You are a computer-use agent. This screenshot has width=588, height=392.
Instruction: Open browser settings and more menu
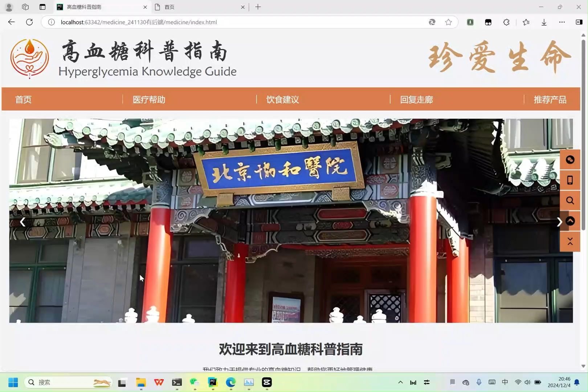click(x=562, y=22)
